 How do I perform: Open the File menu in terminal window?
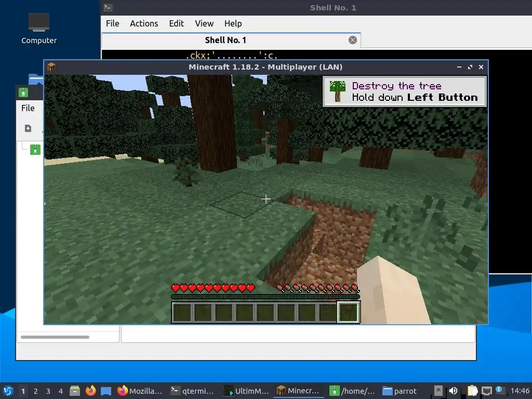click(112, 23)
